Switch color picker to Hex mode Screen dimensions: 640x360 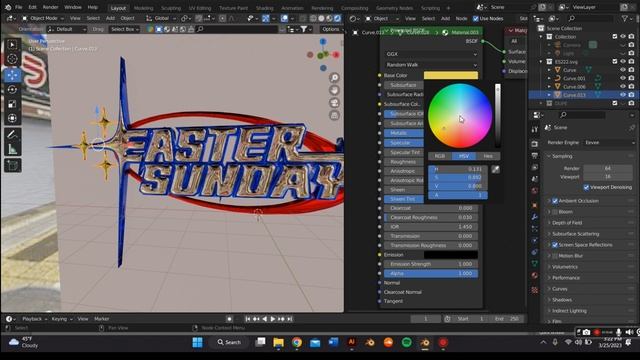point(488,156)
